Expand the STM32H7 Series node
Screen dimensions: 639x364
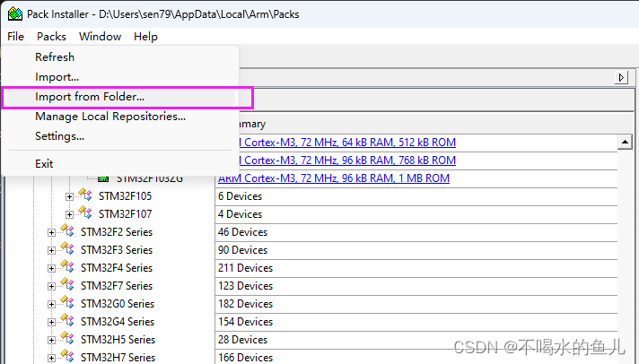[x=52, y=358]
